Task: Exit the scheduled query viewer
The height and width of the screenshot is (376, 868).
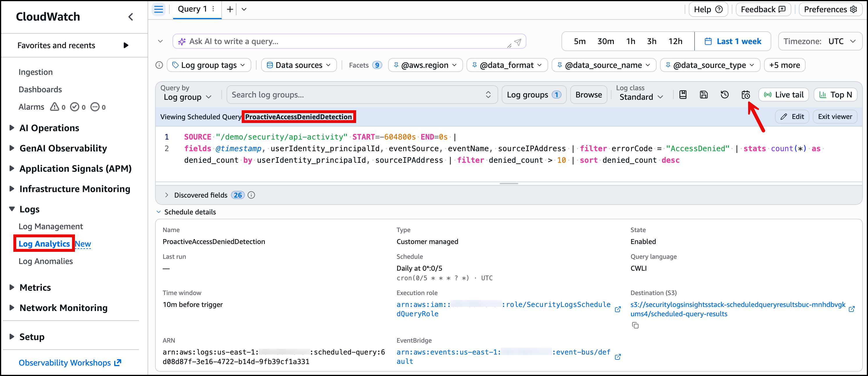Action: point(835,116)
